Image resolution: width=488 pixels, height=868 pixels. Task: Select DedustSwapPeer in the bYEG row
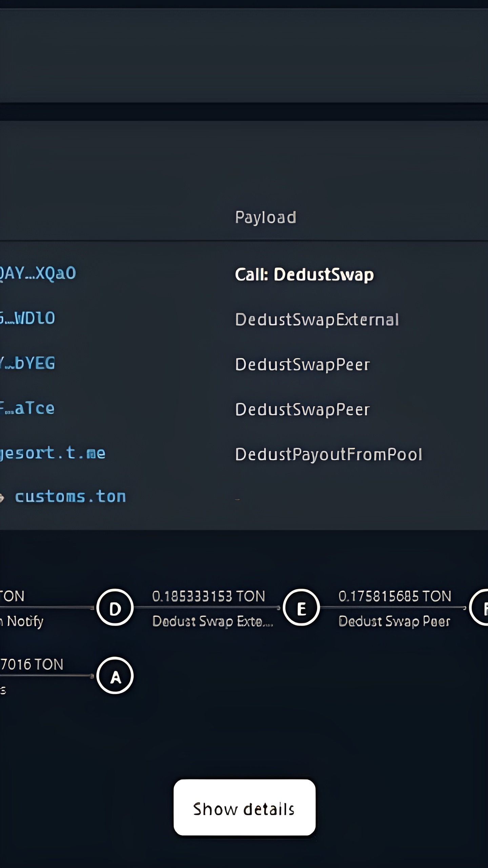coord(302,364)
